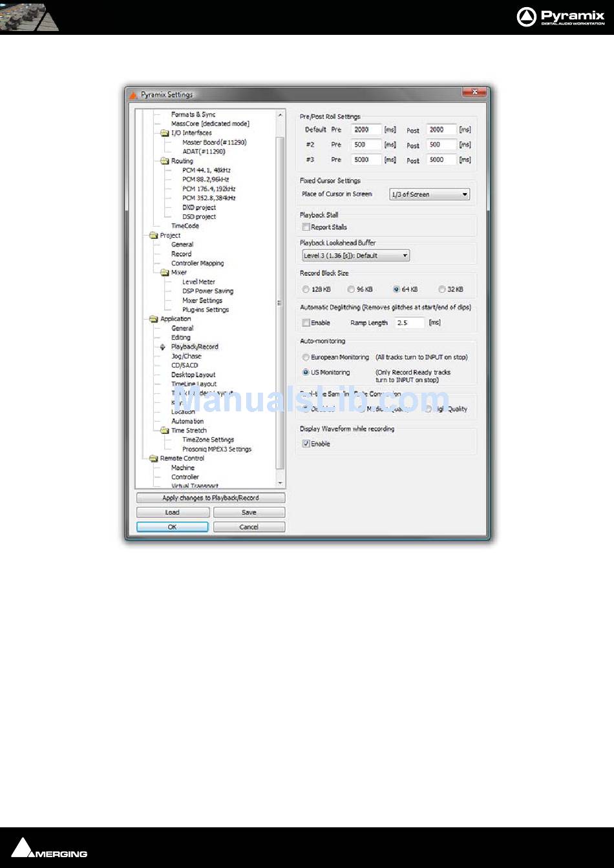The width and height of the screenshot is (614, 868).
Task: Open ADAT(#11290) settings
Action: click(204, 152)
